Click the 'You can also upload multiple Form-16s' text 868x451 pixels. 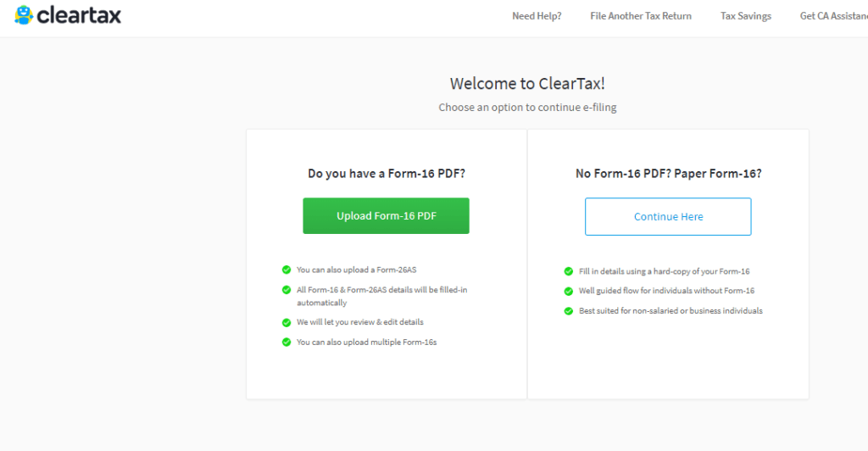click(x=366, y=342)
